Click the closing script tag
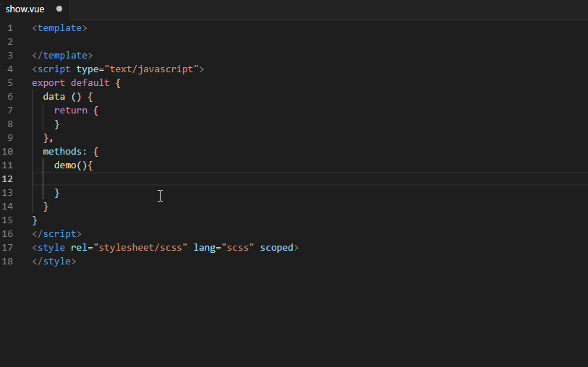Image resolution: width=588 pixels, height=367 pixels. 56,234
